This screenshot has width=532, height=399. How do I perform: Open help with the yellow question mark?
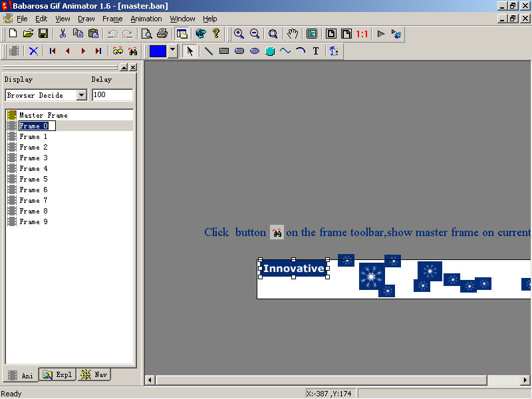tap(216, 33)
